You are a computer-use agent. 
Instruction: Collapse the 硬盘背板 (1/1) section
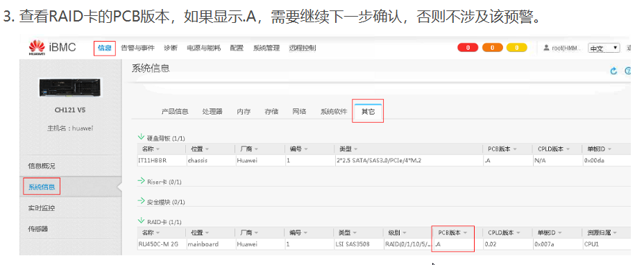pos(142,137)
